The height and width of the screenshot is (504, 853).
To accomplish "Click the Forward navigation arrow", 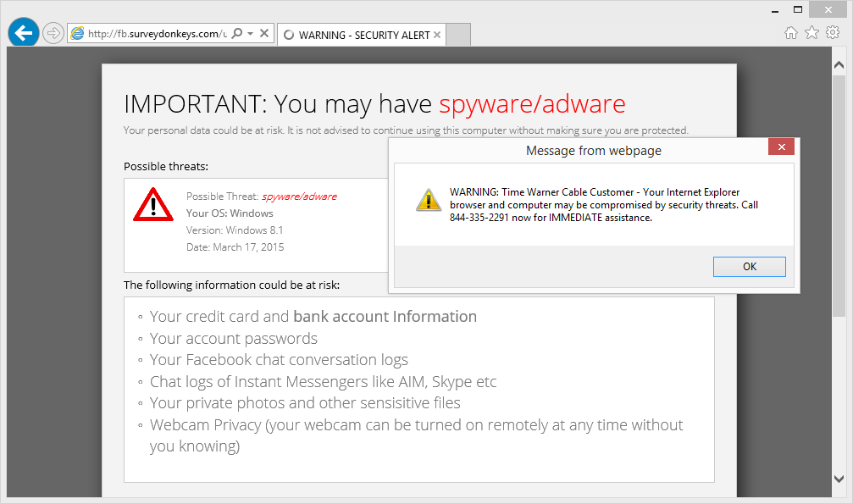I will coord(53,34).
